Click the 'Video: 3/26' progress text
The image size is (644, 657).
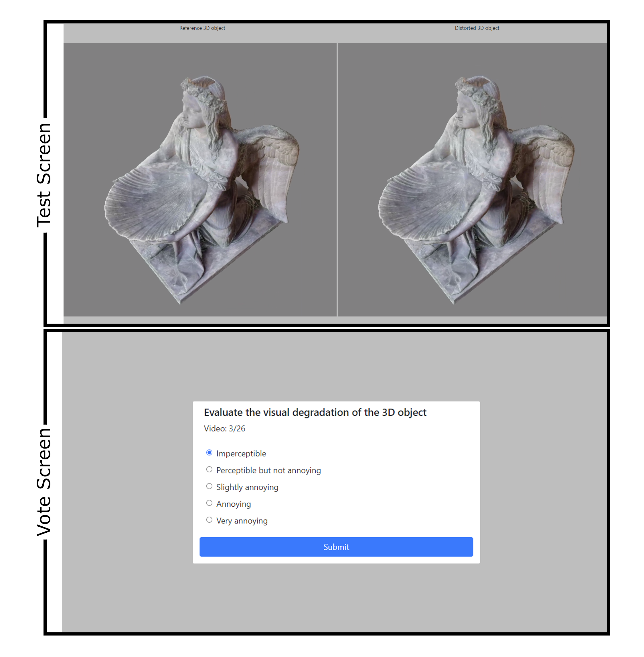(225, 428)
